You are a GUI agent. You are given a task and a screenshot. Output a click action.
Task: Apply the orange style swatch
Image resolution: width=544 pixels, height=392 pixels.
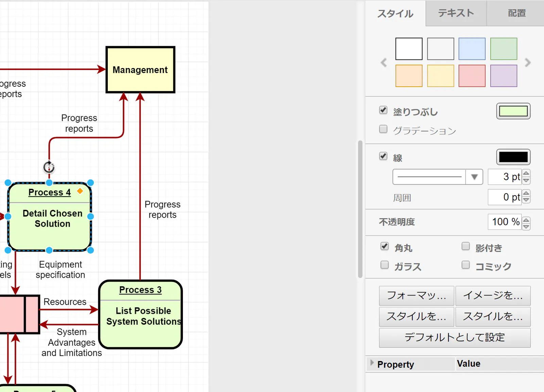(x=409, y=76)
